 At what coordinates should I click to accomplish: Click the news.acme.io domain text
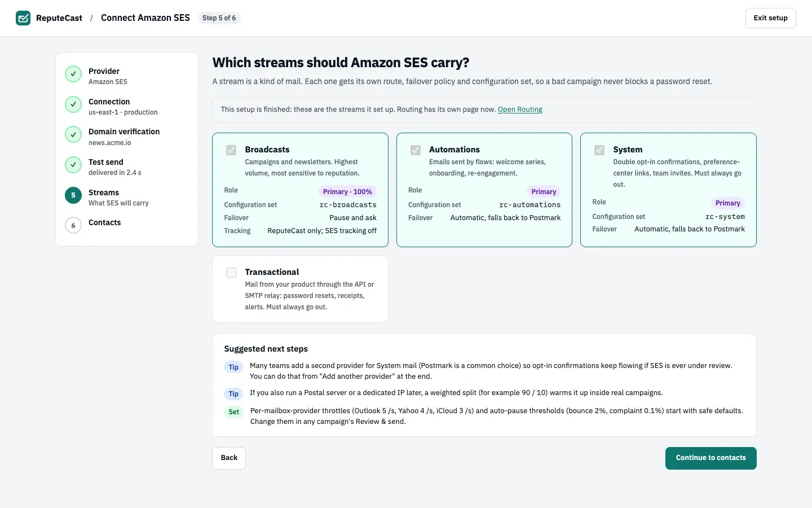[110, 143]
